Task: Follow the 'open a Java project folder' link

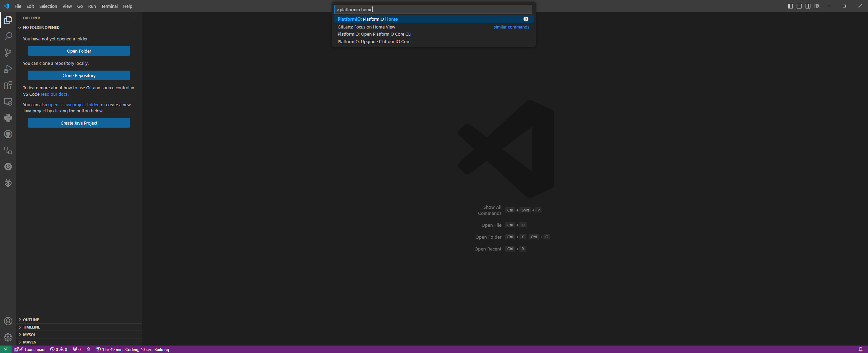Action: [74, 105]
